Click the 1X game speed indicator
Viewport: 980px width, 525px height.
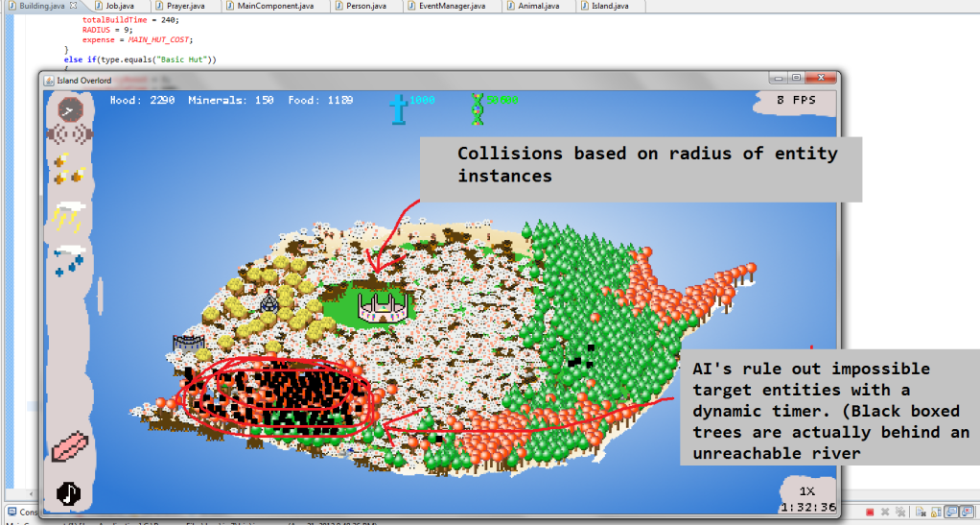point(806,491)
